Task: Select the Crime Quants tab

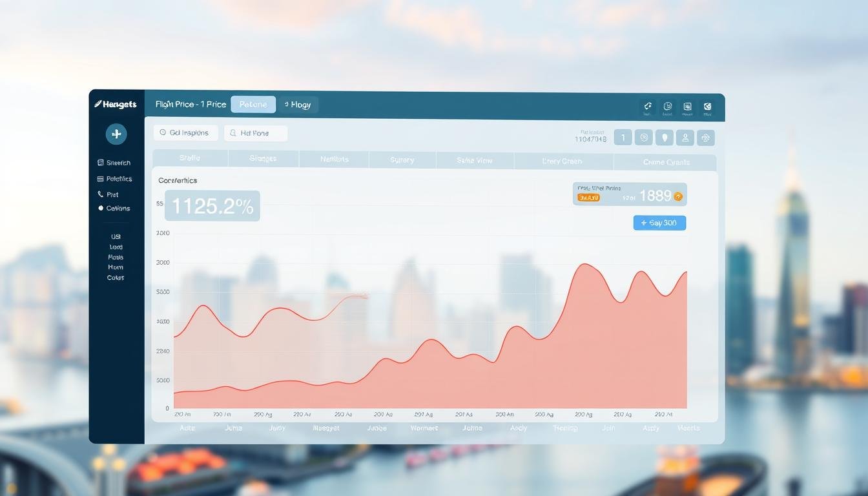Action: (665, 161)
